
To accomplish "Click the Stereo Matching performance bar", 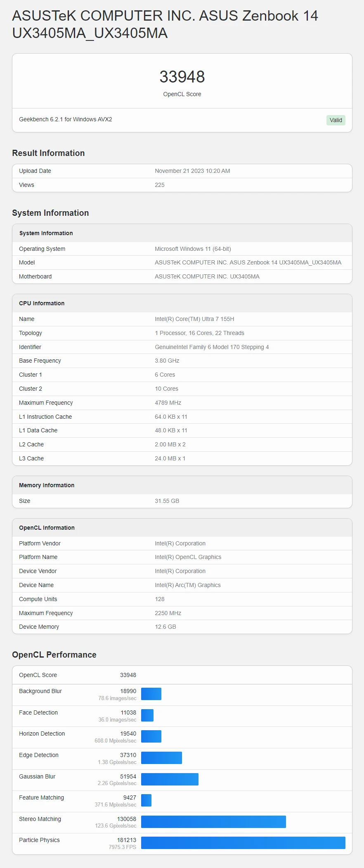I will (213, 822).
